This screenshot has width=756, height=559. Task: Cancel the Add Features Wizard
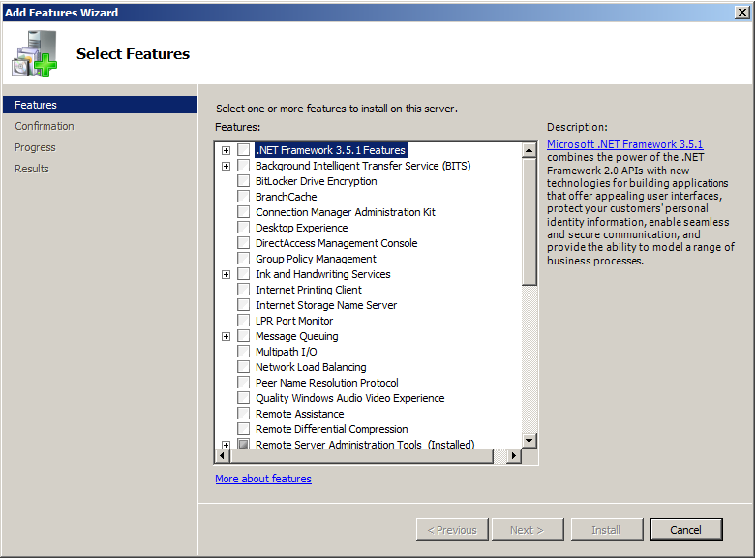[686, 530]
